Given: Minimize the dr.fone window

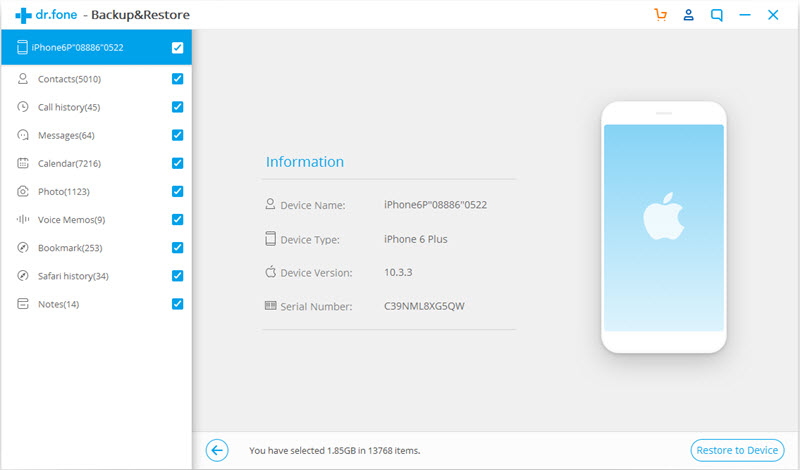Looking at the screenshot, I should coord(745,15).
